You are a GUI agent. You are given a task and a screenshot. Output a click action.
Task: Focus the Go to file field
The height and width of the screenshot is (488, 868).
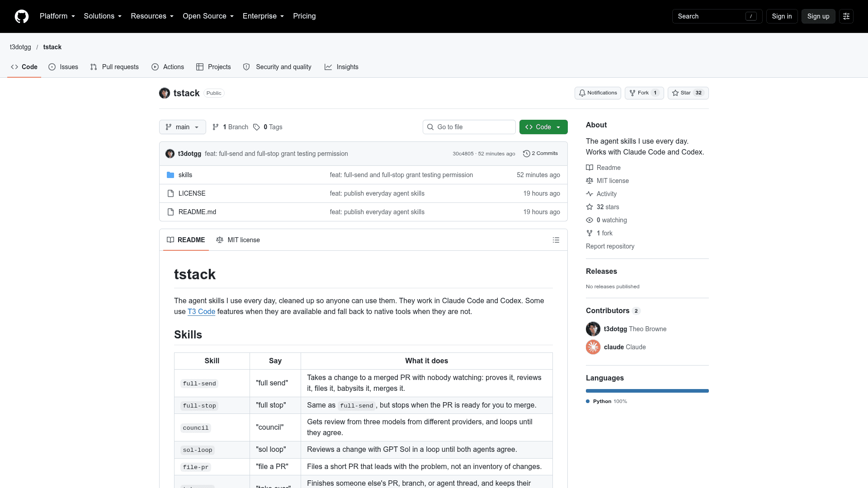[x=469, y=127]
